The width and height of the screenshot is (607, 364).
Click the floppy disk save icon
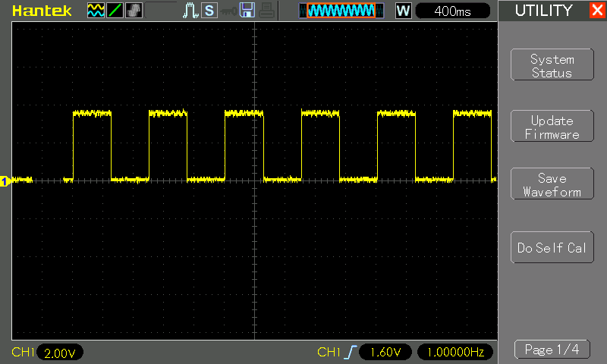(247, 11)
